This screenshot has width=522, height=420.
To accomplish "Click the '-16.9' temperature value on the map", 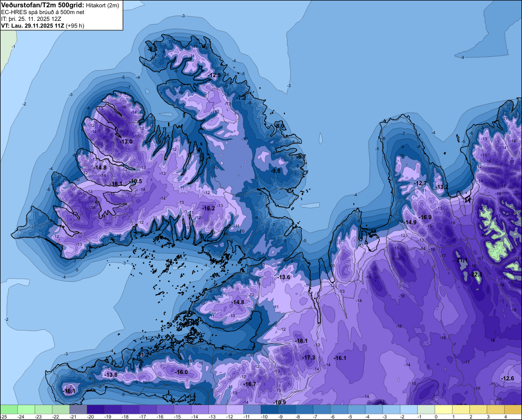I will click(x=425, y=218).
